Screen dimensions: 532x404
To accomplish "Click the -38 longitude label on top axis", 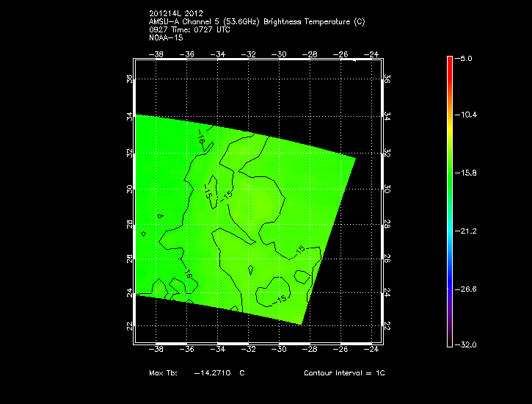I will click(x=156, y=54).
